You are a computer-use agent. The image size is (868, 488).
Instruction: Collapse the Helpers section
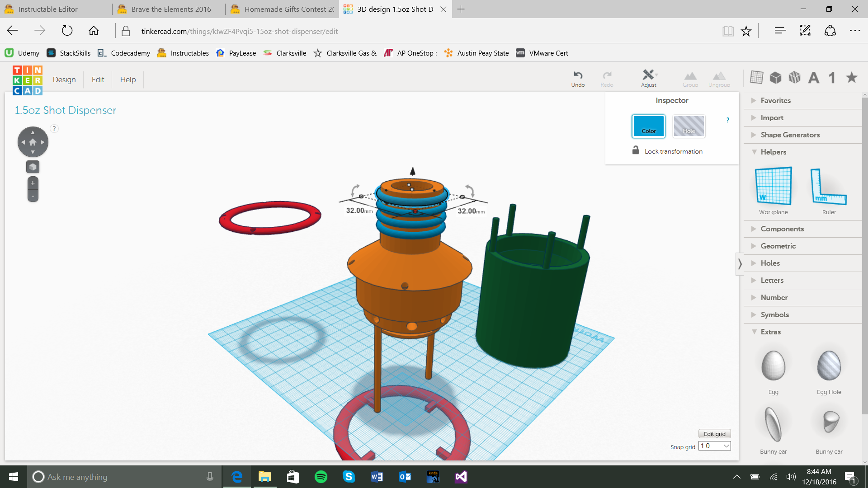(x=773, y=152)
